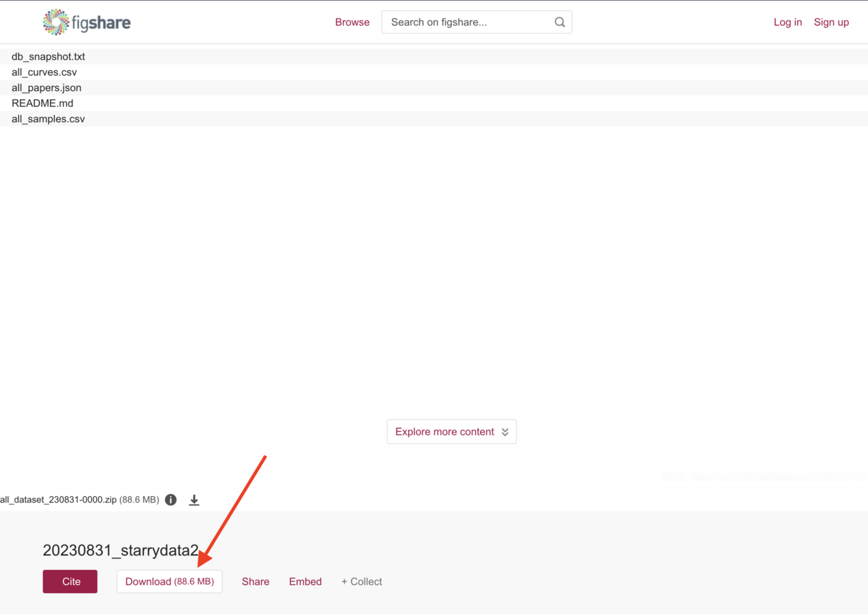Expand Explore more content
This screenshot has height=614, width=868.
451,432
